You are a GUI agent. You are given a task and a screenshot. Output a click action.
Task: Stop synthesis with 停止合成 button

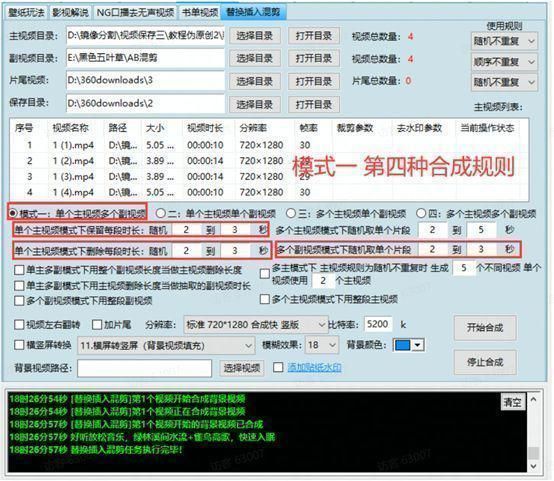click(485, 362)
